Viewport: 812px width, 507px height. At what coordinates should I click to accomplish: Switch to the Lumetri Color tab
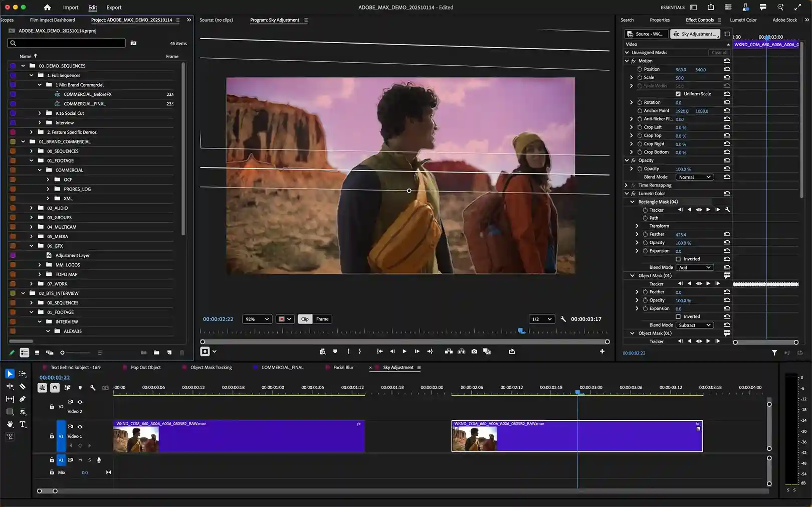(x=743, y=20)
